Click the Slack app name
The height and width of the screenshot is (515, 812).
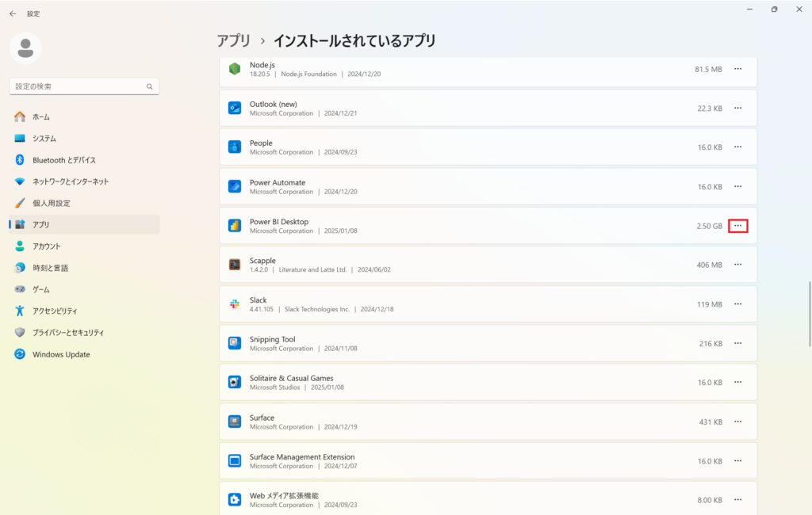click(x=259, y=300)
